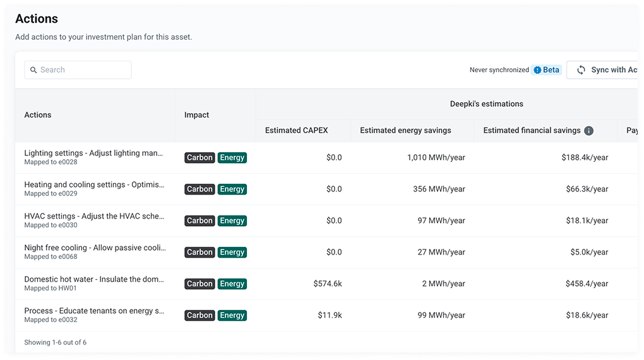644x360 pixels.
Task: Click Energy tag in HVAC settings row
Action: point(232,220)
